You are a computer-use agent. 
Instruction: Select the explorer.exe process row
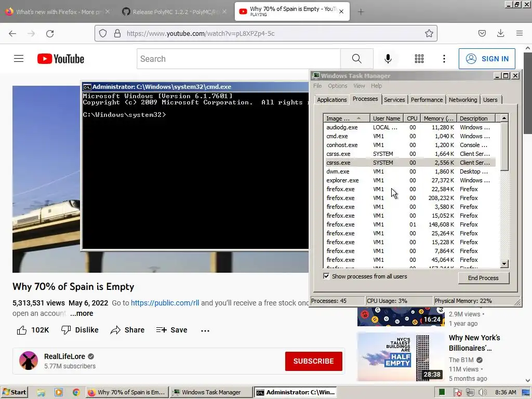(x=410, y=180)
